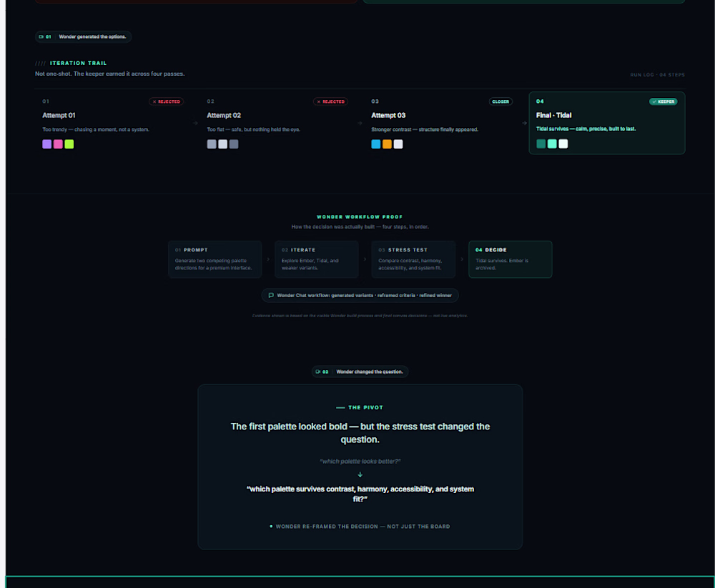Click the 'Final · Tidal' card title
This screenshot has width=715, height=588.
click(553, 115)
